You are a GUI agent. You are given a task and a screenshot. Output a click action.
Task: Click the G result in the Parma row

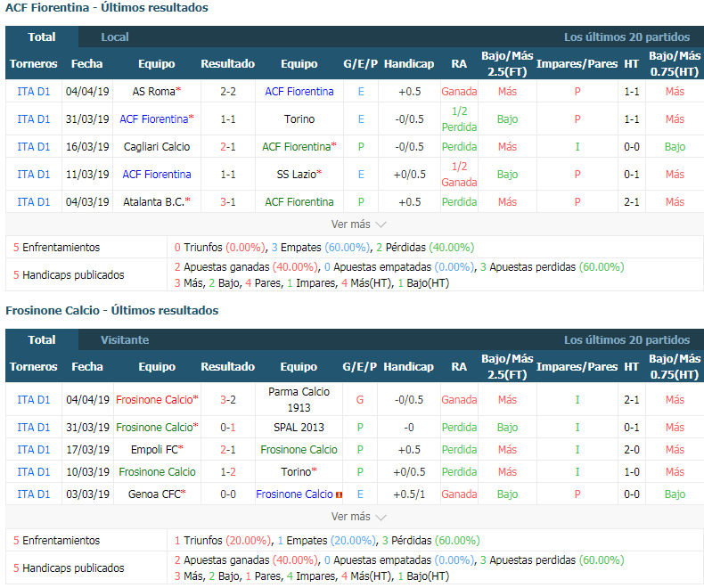(x=360, y=399)
